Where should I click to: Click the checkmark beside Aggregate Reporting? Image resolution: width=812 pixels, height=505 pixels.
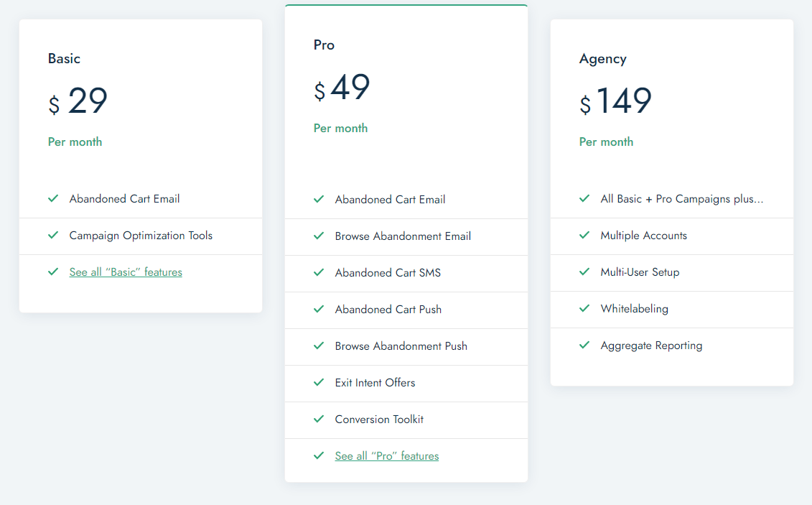click(x=584, y=345)
